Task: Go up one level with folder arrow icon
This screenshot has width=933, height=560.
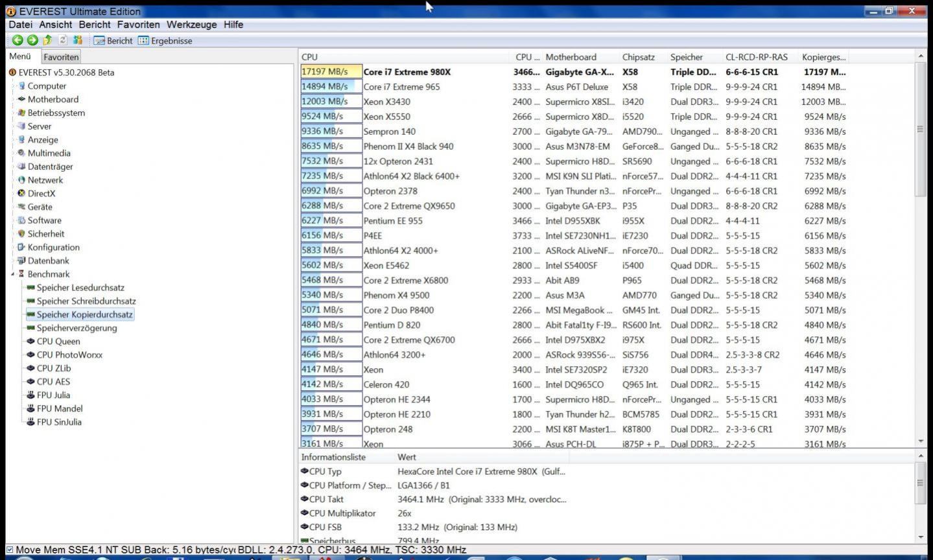Action: 47,40
